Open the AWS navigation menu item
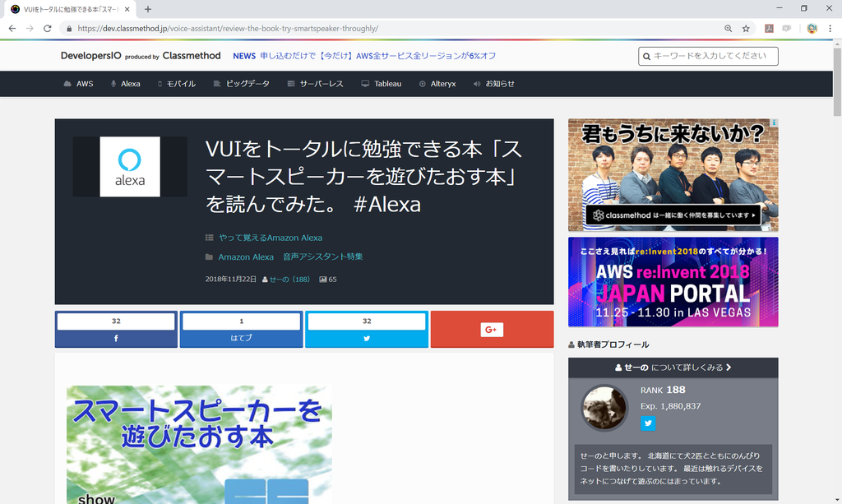Viewport: 842px width, 504px height. [78, 84]
